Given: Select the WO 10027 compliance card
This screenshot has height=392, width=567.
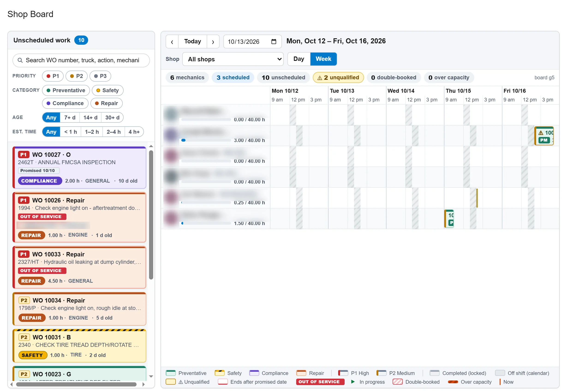Looking at the screenshot, I should pos(79,167).
